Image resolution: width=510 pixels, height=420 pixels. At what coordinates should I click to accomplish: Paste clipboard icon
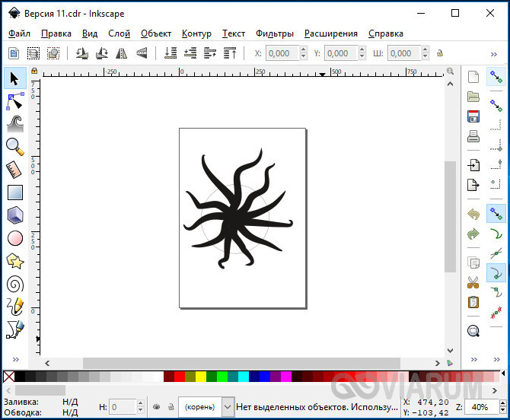pyautogui.click(x=473, y=302)
